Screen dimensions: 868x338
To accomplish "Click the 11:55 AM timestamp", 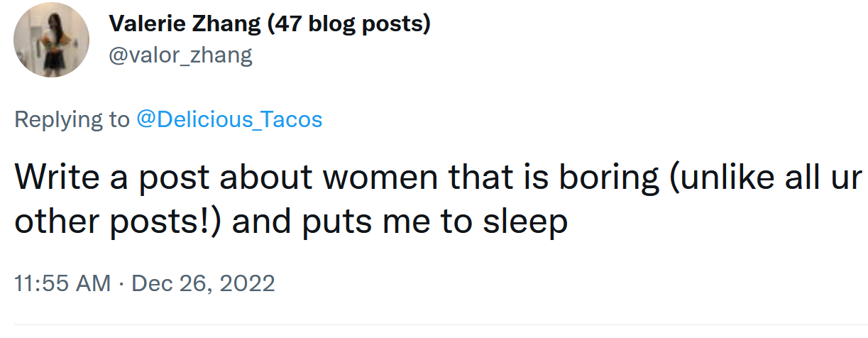I will click(62, 283).
